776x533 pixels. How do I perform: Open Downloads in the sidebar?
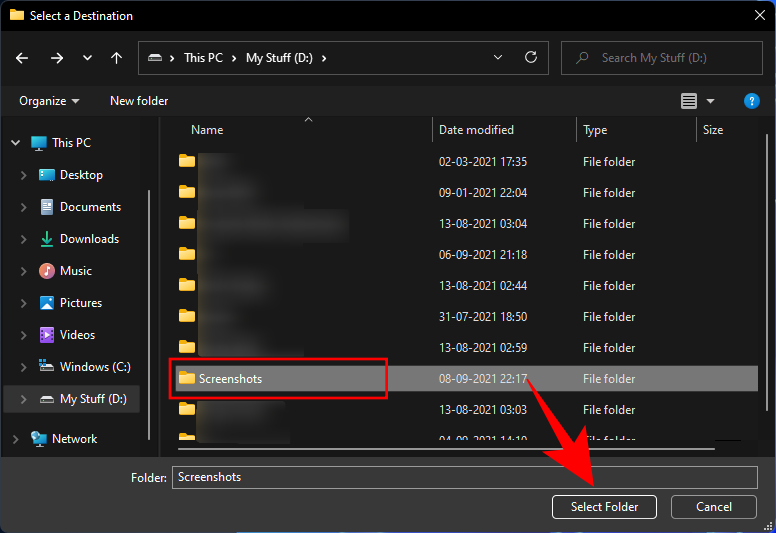click(89, 239)
